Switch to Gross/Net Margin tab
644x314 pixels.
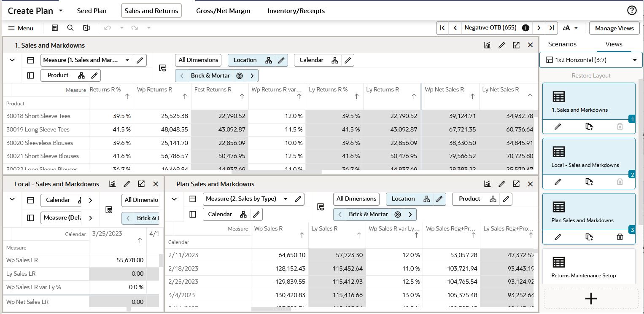click(x=223, y=11)
